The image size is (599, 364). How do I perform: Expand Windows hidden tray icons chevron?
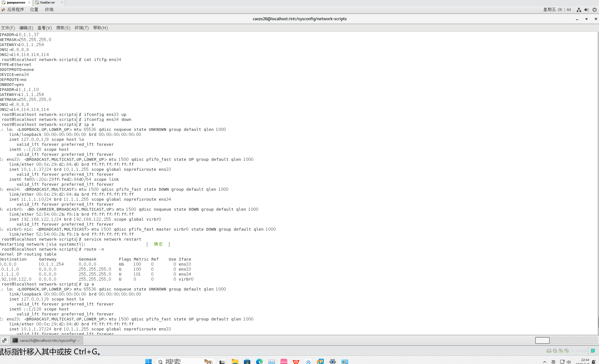coord(545,362)
